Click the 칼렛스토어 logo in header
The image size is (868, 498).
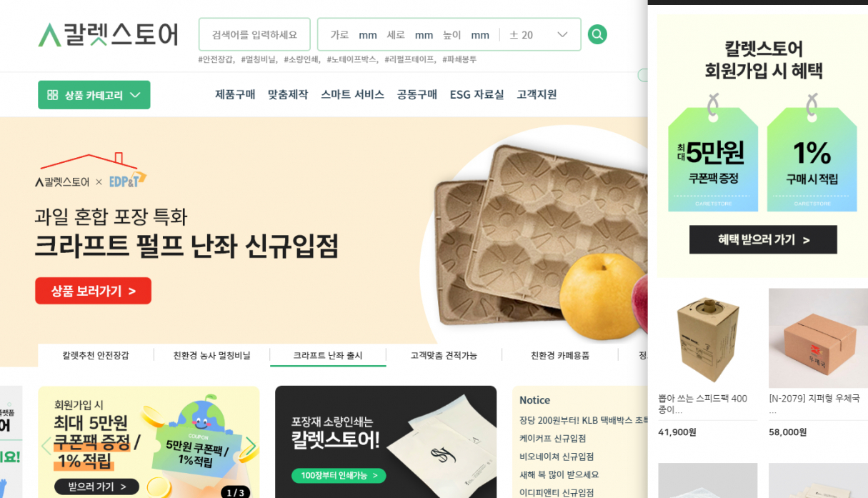(x=108, y=34)
